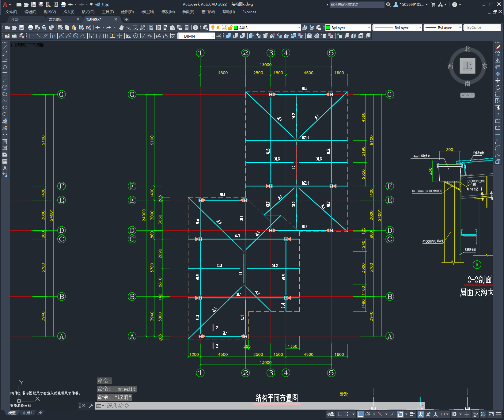Toggle Ortho mode in status bar
The width and height of the screenshot is (504, 420).
(x=361, y=414)
